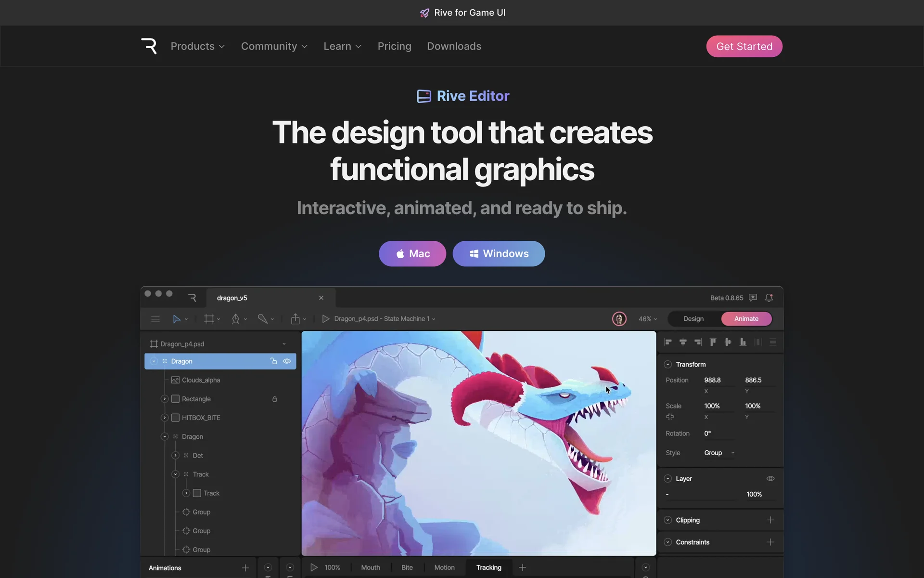Switch to Design mode
This screenshot has height=578, width=924.
(693, 319)
